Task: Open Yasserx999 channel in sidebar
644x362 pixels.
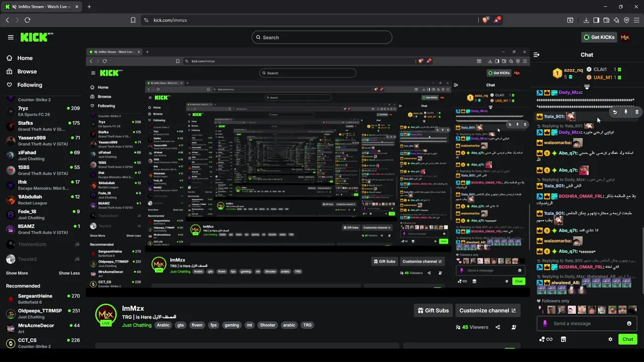Action: pyautogui.click(x=43, y=140)
